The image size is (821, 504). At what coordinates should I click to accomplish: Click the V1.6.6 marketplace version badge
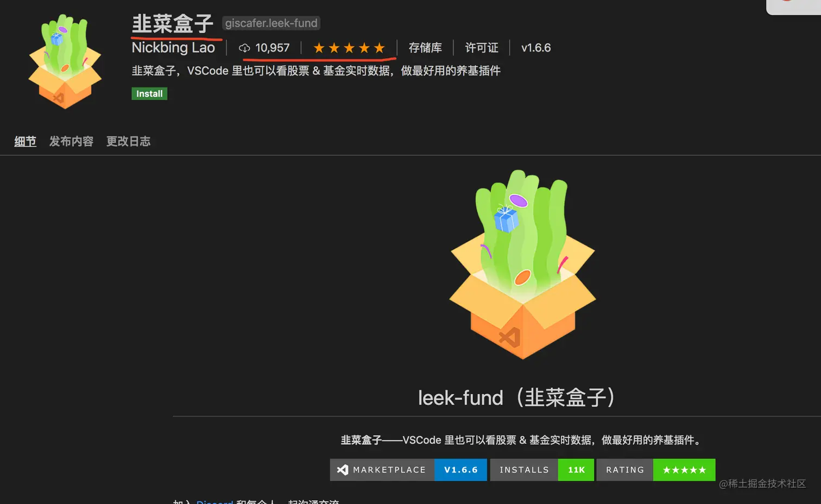click(x=460, y=470)
